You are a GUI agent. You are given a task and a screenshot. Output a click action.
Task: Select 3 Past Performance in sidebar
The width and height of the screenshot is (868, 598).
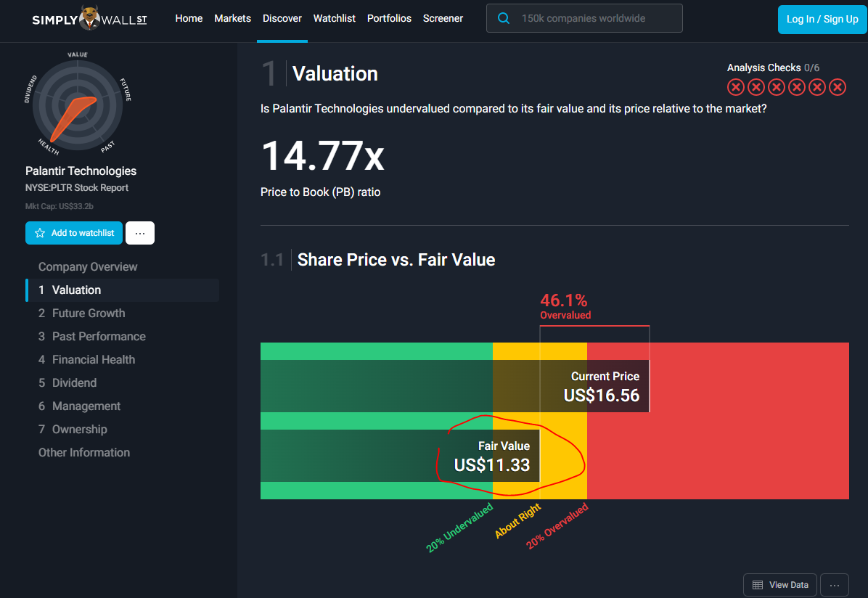[92, 337]
